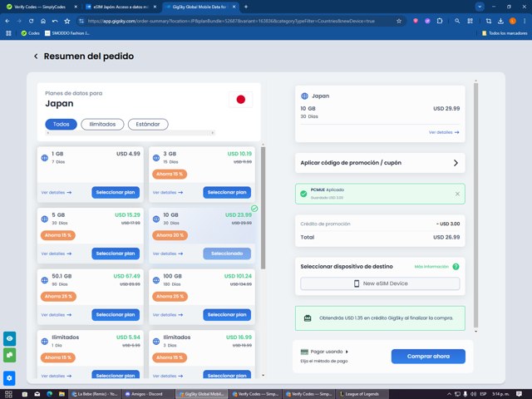Open the browser downloads icon
This screenshot has width=532, height=399.
[500, 21]
